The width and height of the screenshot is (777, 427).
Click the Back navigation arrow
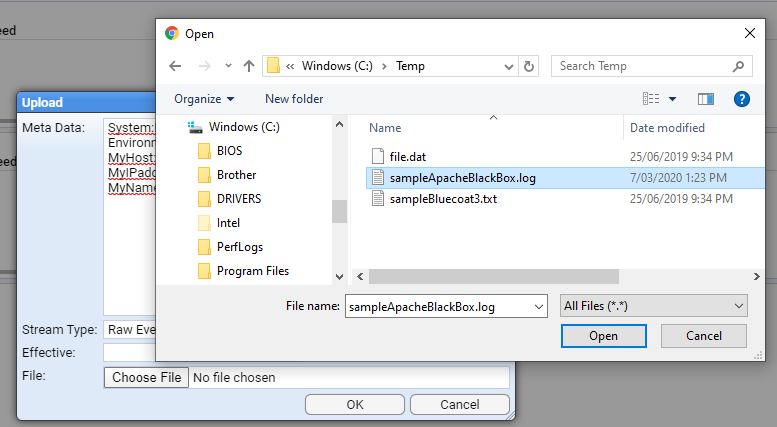pyautogui.click(x=176, y=66)
